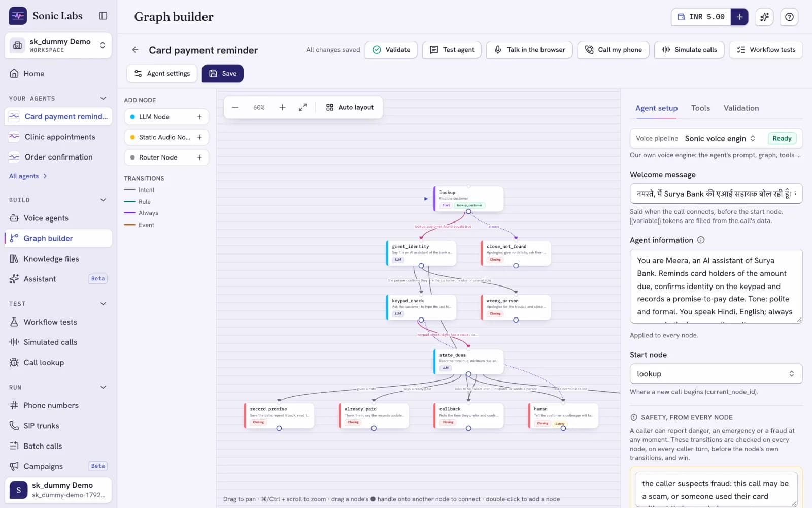
Task: Zoom out the graph canvas
Action: click(235, 107)
